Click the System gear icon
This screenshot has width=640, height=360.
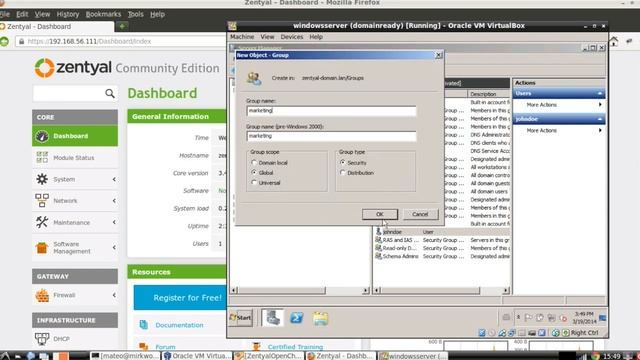[42, 179]
